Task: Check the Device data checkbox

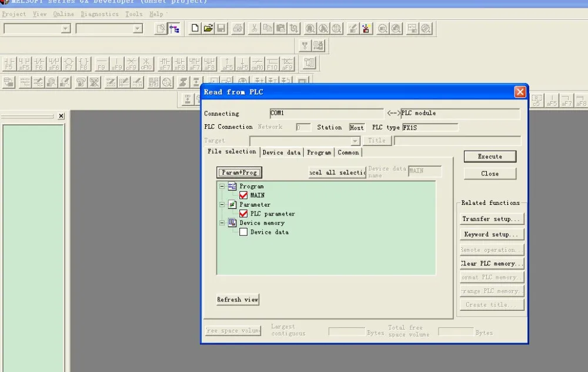Action: (x=243, y=232)
